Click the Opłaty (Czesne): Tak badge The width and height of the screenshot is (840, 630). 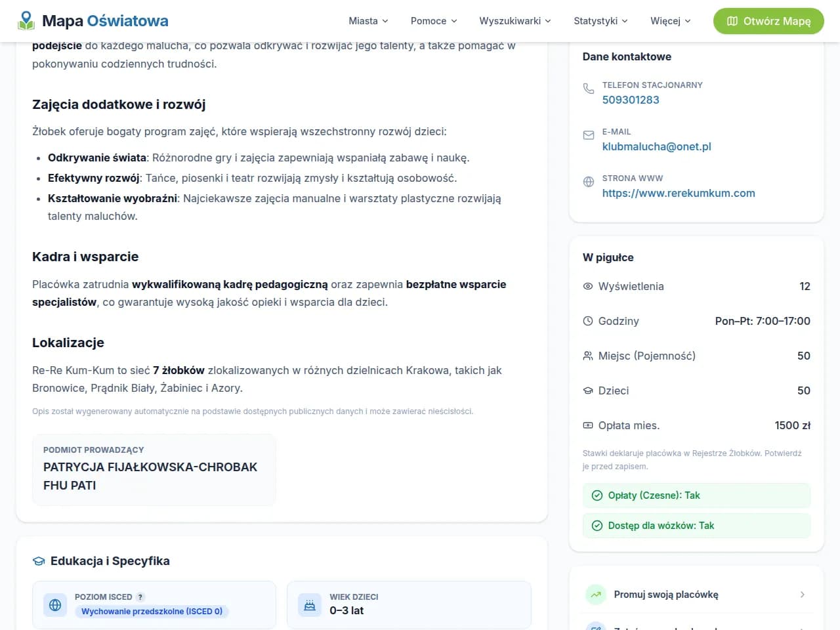696,495
